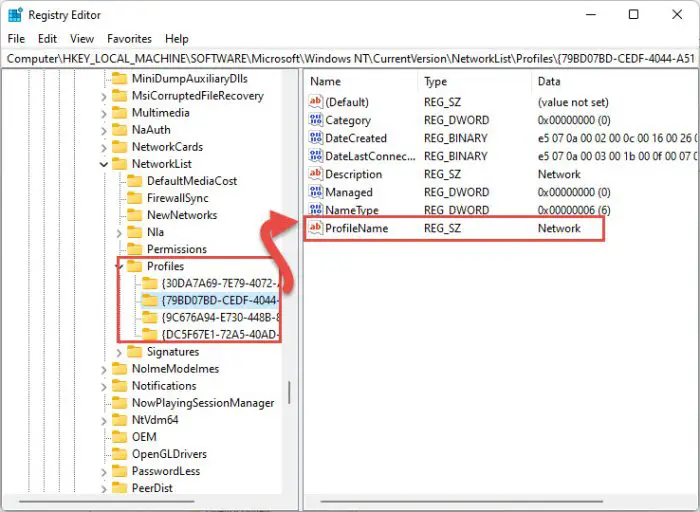Collapse the NetworkList tree node

pos(104,164)
